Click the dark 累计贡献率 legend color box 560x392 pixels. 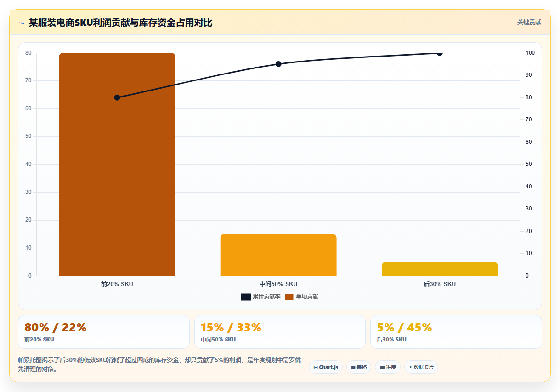246,297
